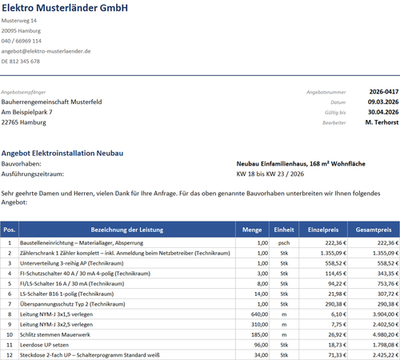This screenshot has height=360, width=400.
Task: Click the Zählerschrank 1 Zähler komplett description
Action: [125, 253]
